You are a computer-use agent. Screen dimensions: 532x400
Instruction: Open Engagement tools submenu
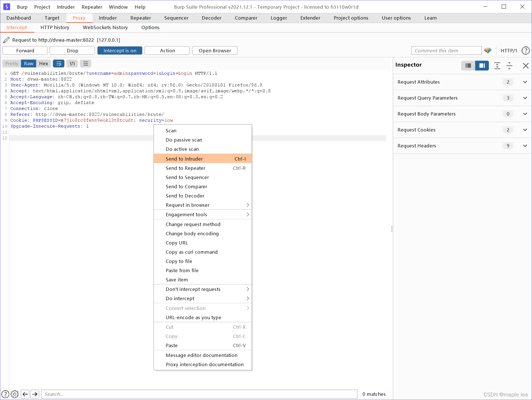coord(203,215)
